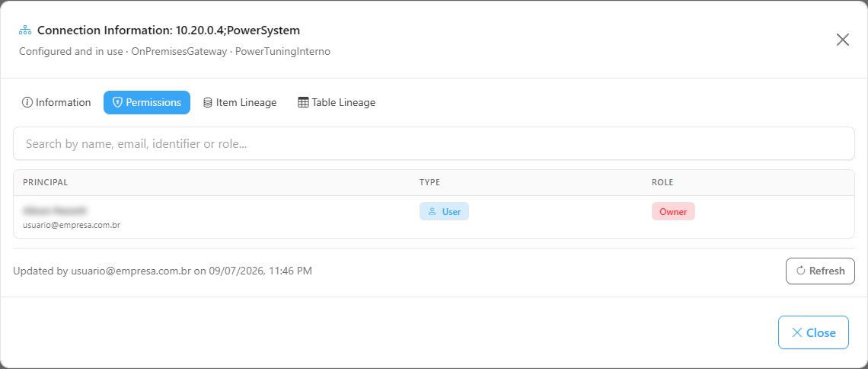Close the dialog with the top-right X

843,40
